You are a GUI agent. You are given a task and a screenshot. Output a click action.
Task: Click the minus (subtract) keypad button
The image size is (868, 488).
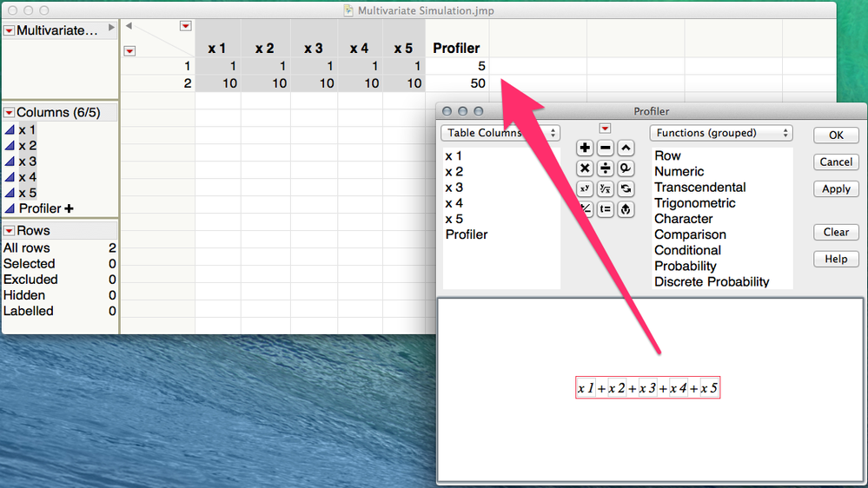[x=605, y=148]
